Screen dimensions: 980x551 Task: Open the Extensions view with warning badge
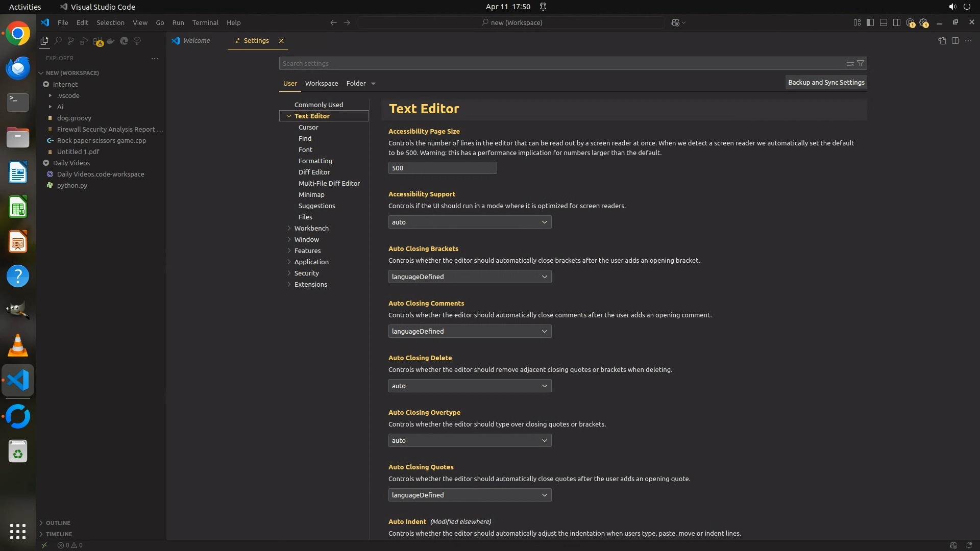pos(98,41)
